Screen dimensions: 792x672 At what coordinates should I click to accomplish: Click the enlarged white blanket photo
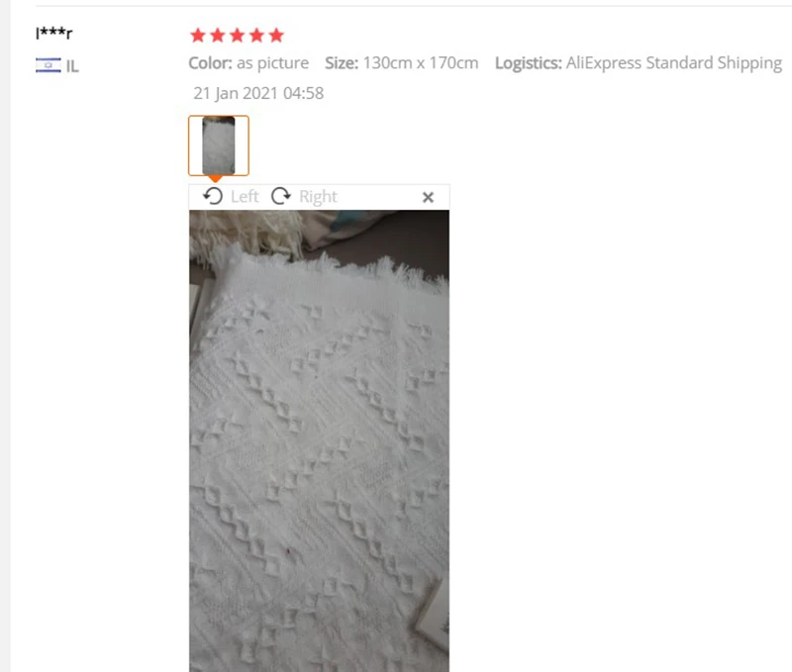click(319, 440)
